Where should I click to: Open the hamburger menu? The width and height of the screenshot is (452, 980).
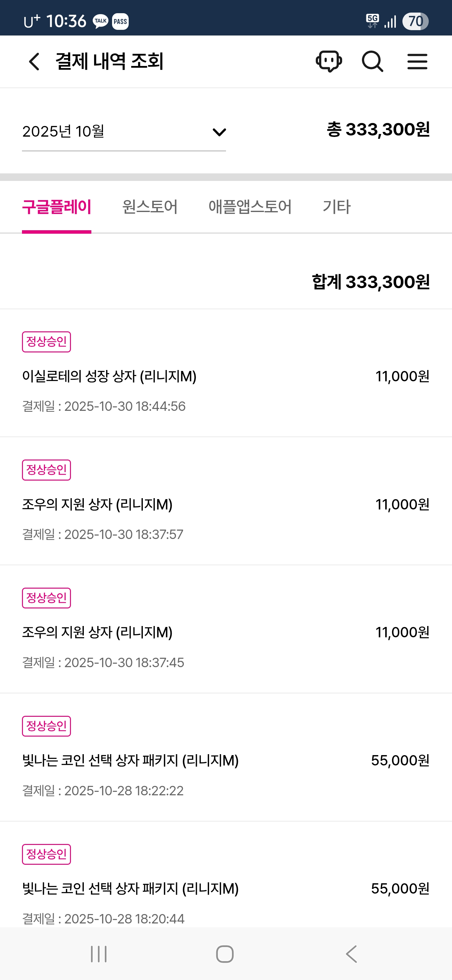click(417, 61)
